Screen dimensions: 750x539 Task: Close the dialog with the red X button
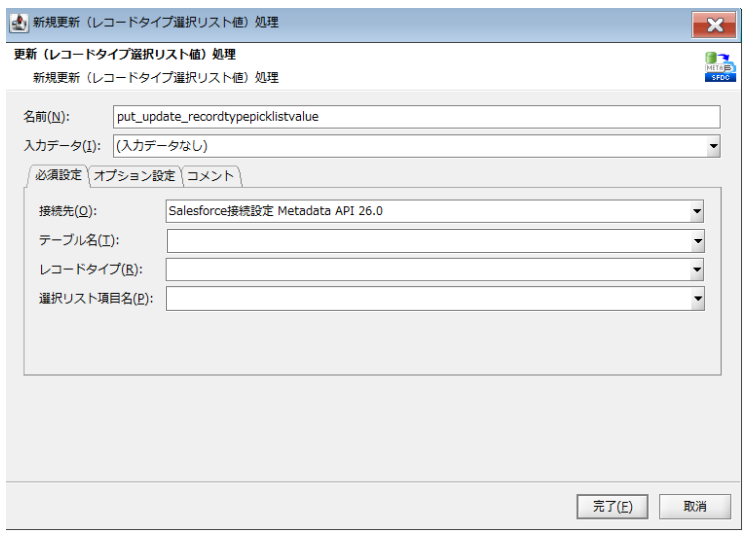click(714, 24)
